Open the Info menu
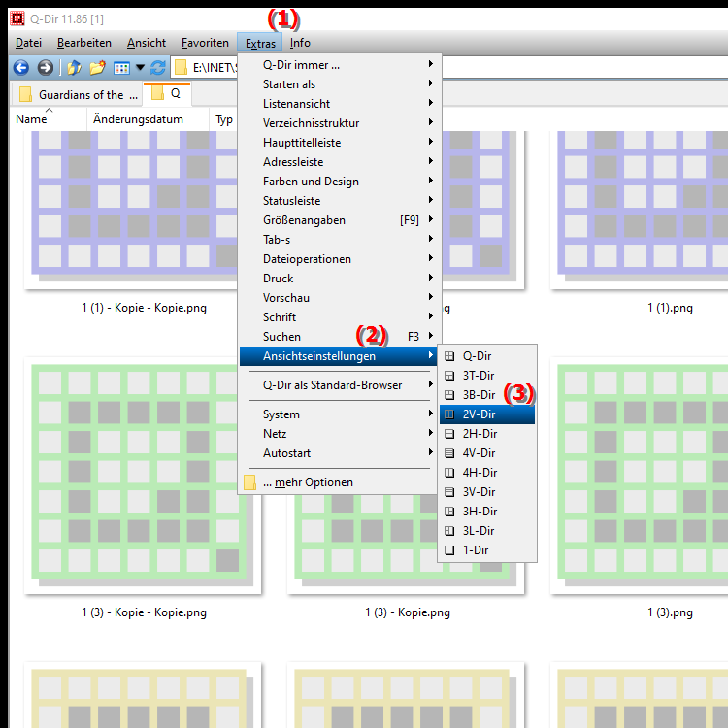Image resolution: width=728 pixels, height=728 pixels. [300, 43]
